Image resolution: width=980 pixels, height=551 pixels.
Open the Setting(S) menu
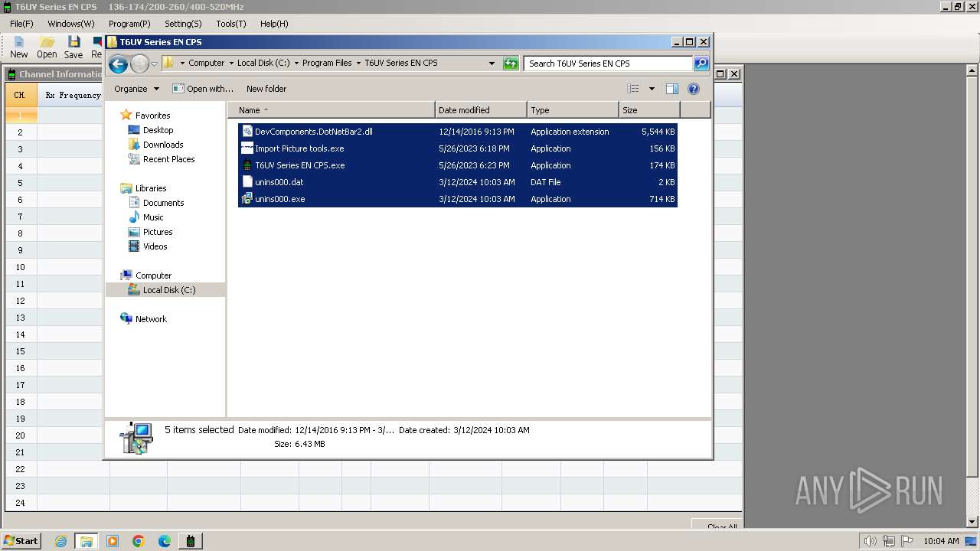(x=183, y=24)
